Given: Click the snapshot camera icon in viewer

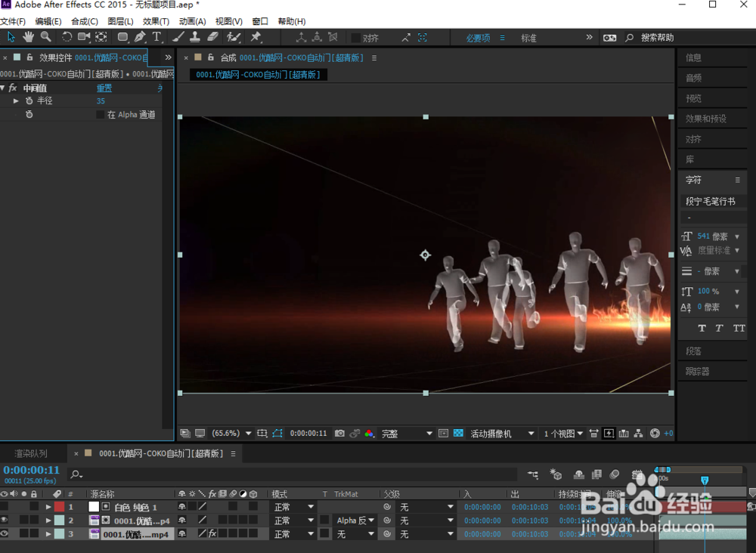Looking at the screenshot, I should (x=339, y=433).
